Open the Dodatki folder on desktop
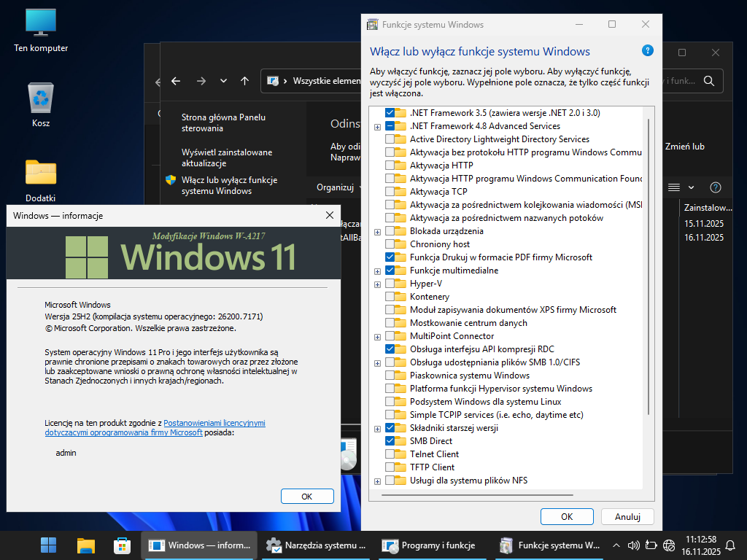The height and width of the screenshot is (560, 747). [41, 172]
